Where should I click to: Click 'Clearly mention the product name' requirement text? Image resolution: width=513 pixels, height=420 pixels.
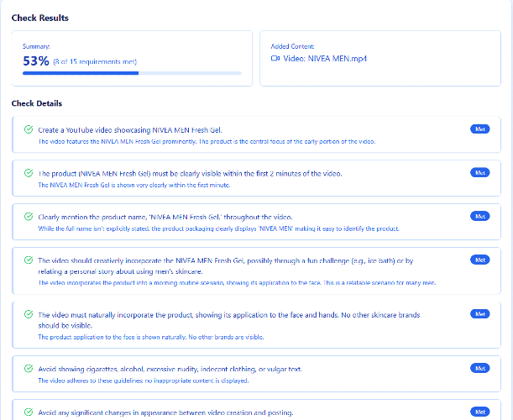point(165,218)
